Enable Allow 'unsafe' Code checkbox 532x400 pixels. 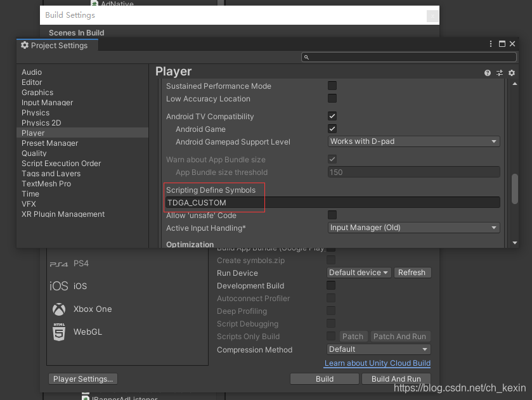[332, 215]
